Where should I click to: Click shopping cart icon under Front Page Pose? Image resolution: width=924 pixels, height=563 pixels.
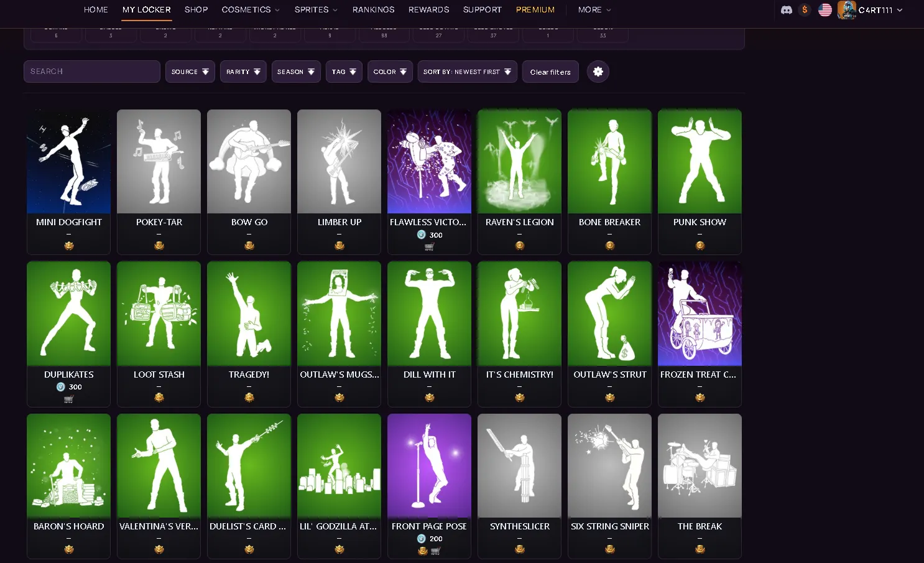tap(435, 551)
